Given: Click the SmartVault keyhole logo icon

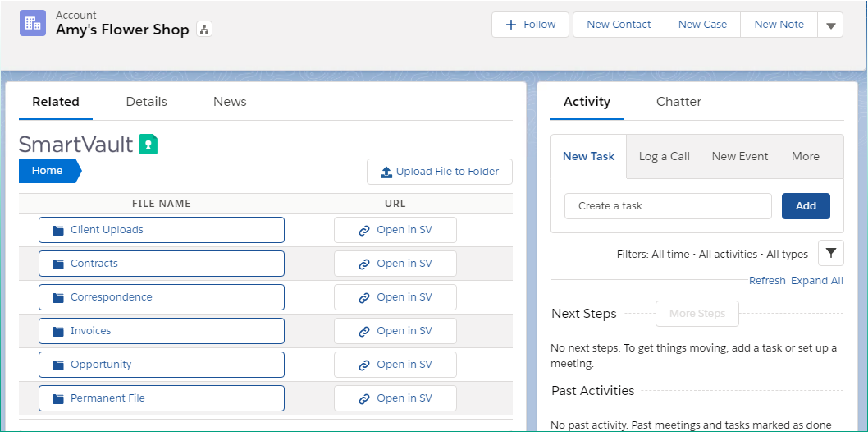Looking at the screenshot, I should click(x=148, y=144).
